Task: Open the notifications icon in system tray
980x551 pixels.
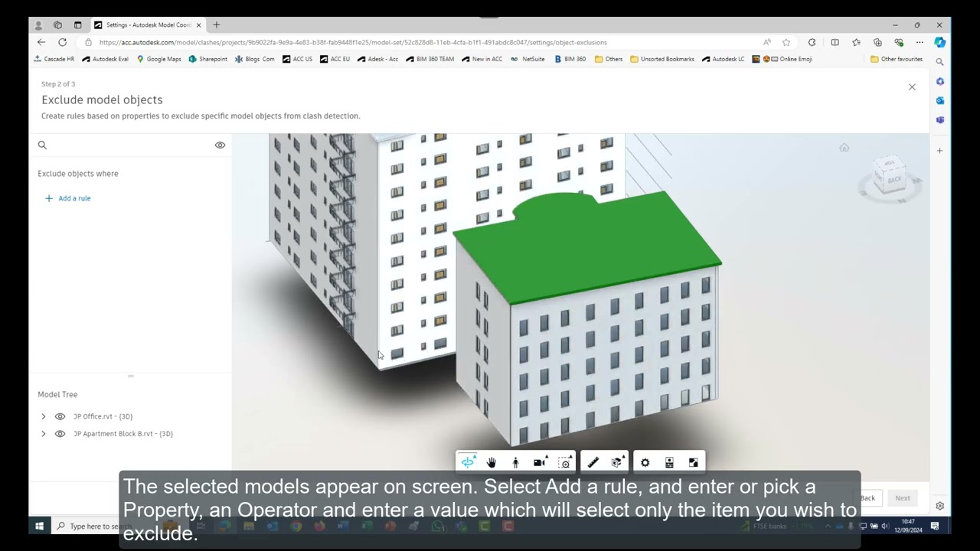Action: [935, 526]
